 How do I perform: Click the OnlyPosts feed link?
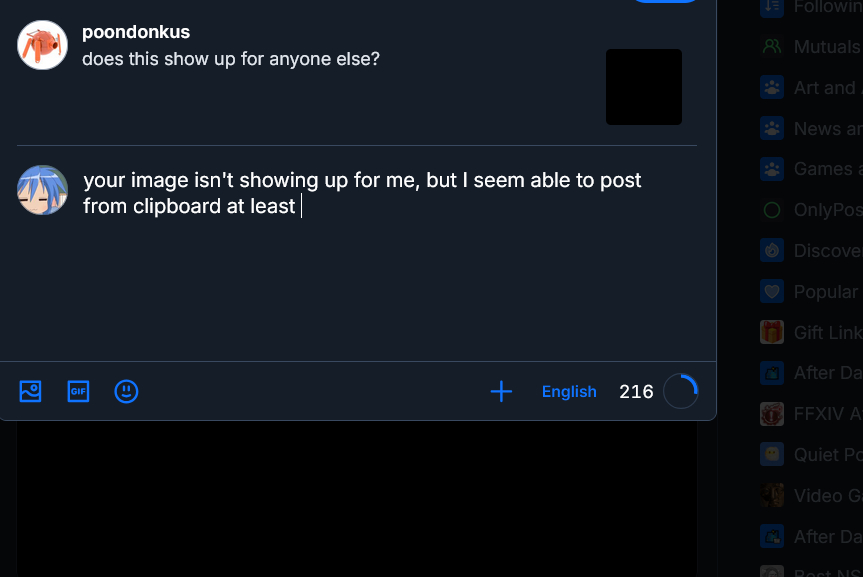pyautogui.click(x=826, y=210)
